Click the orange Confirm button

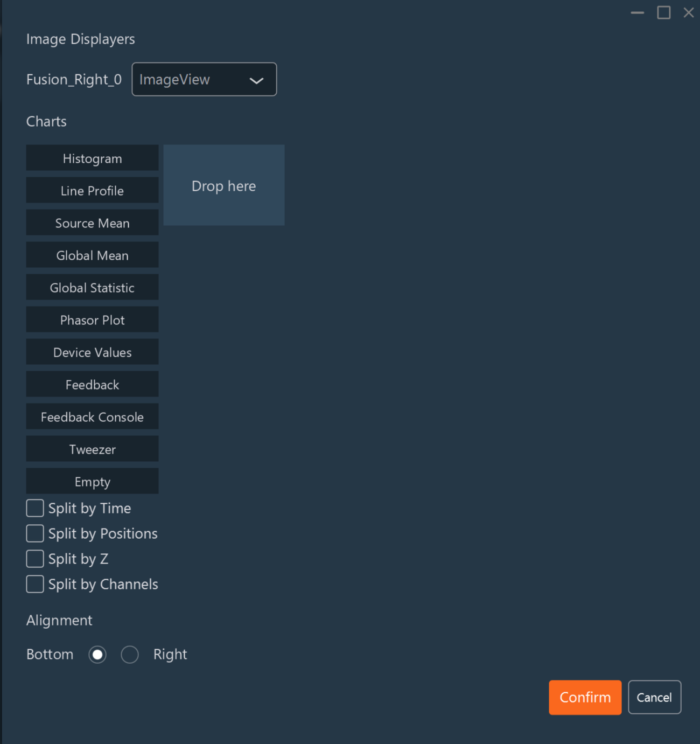(585, 697)
